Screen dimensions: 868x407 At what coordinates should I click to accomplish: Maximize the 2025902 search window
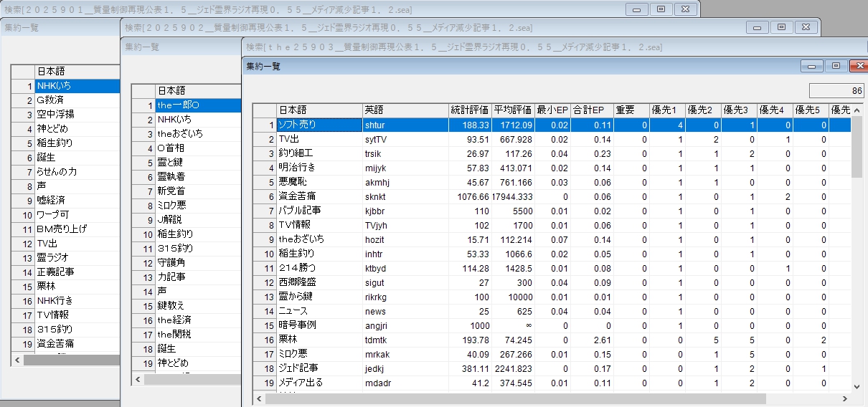tap(781, 27)
